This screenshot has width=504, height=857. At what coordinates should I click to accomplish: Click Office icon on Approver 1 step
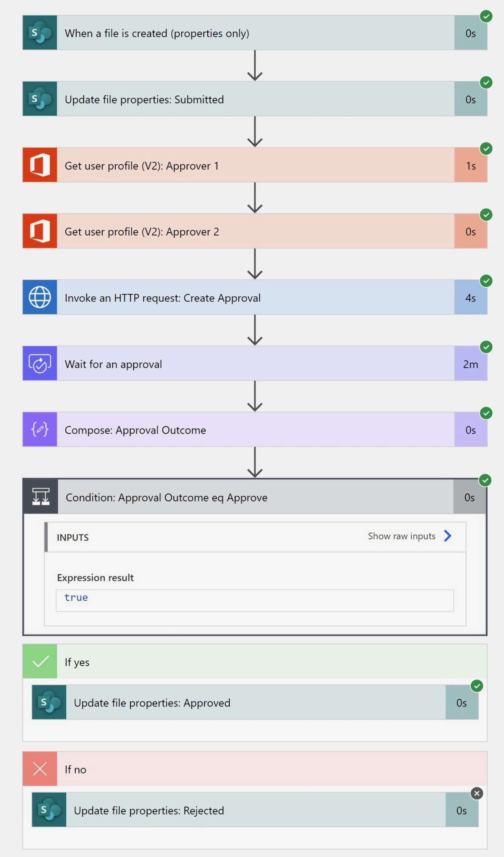click(x=40, y=165)
